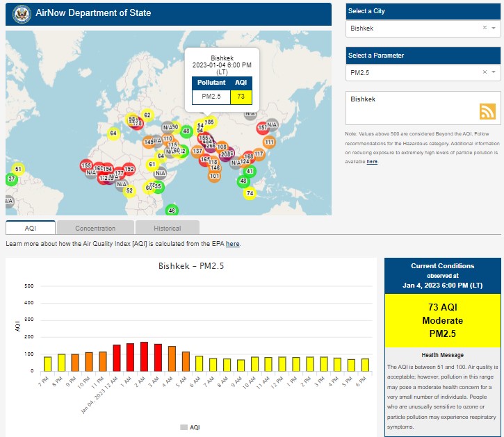The image size is (504, 437).
Task: Switch to the Concentration tab
Action: click(x=95, y=228)
